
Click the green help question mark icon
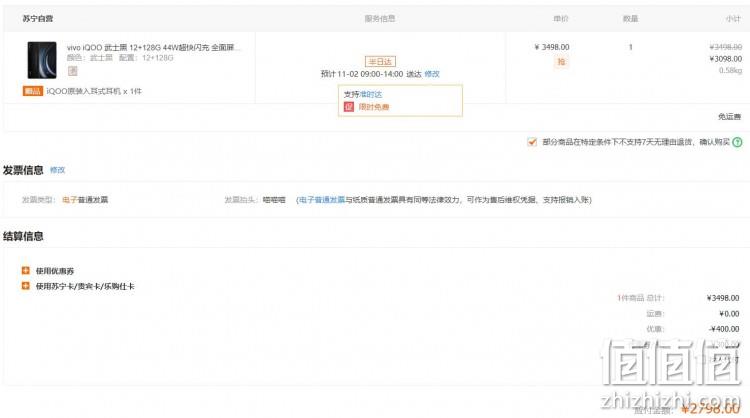click(737, 142)
